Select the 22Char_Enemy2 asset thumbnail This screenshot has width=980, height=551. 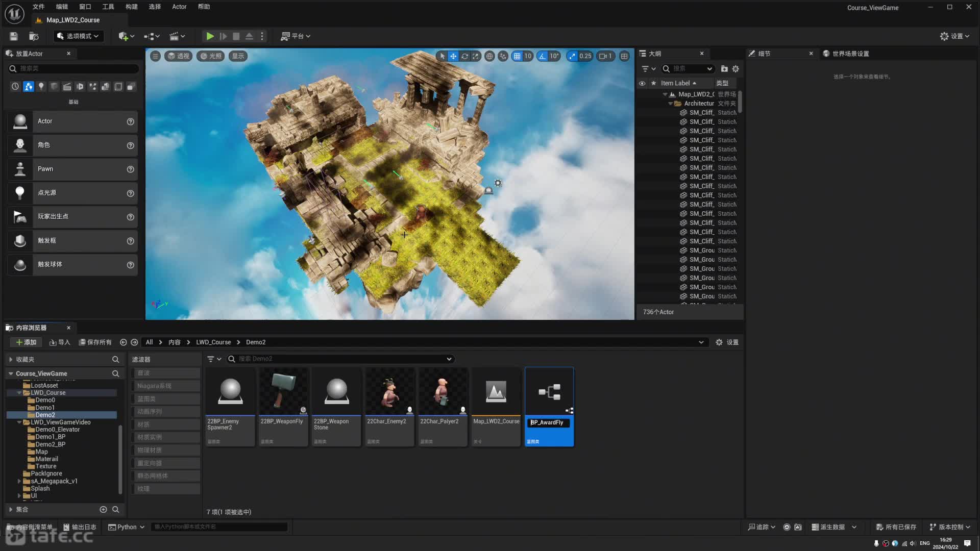coord(389,407)
